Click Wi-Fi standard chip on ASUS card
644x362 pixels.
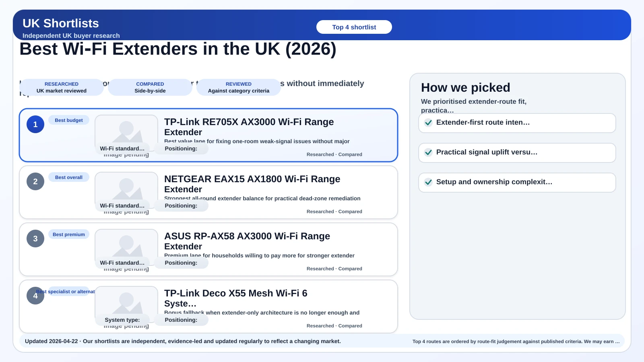tap(122, 263)
